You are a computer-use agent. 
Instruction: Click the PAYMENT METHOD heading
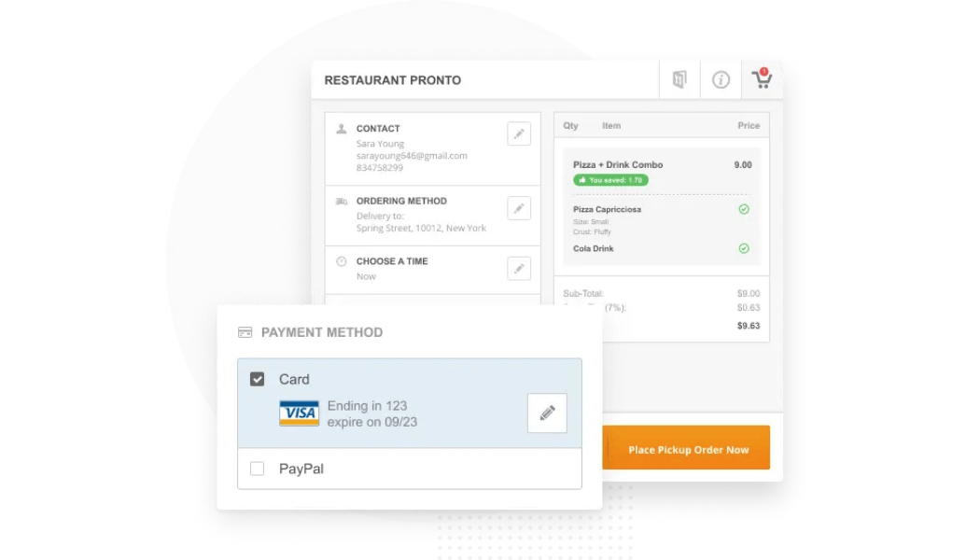[x=322, y=332]
